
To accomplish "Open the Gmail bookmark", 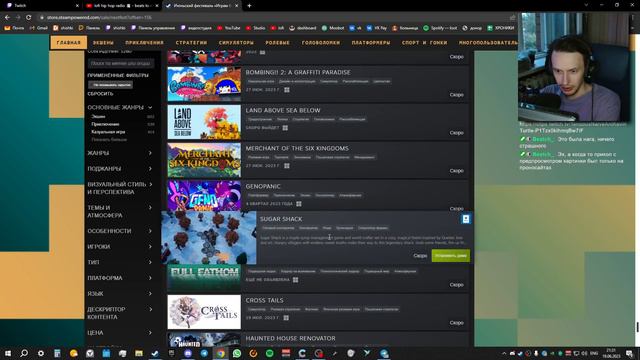I will point(39,28).
